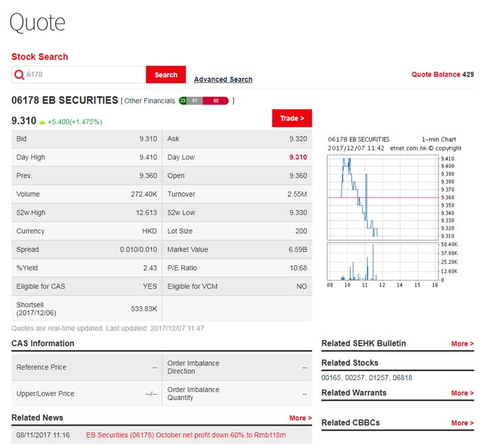Click the 52w Low value 9.330

pyautogui.click(x=298, y=213)
